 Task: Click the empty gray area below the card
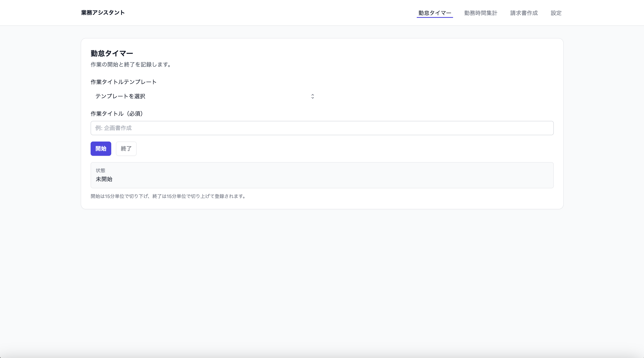click(x=322, y=275)
